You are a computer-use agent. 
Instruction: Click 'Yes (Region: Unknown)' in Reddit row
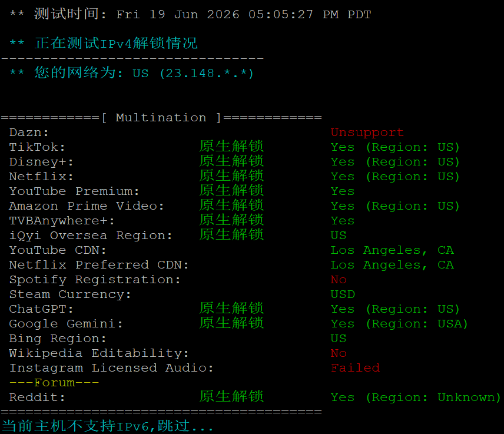416,397
